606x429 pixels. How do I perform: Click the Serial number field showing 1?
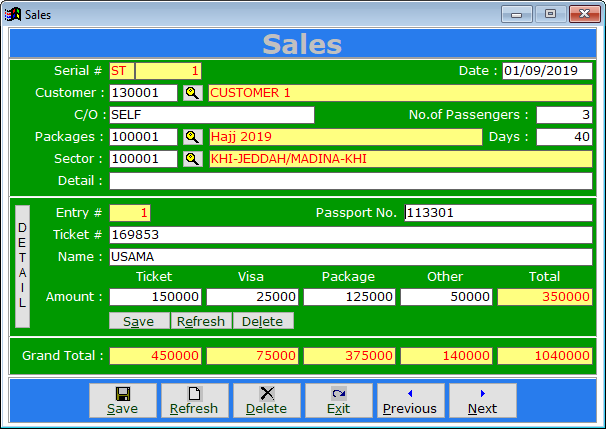[168, 71]
